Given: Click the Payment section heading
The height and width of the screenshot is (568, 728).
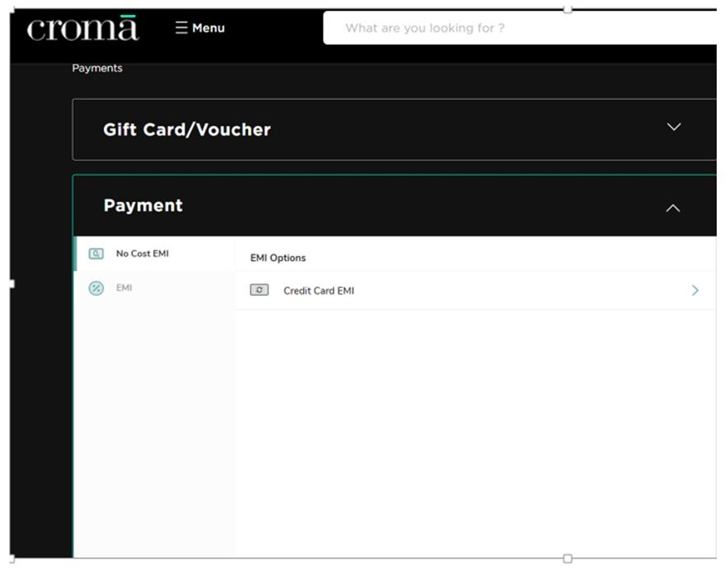Looking at the screenshot, I should tap(143, 206).
